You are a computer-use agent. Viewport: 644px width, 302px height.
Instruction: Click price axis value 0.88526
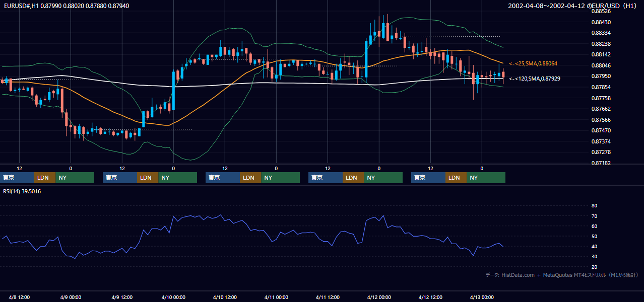601,11
